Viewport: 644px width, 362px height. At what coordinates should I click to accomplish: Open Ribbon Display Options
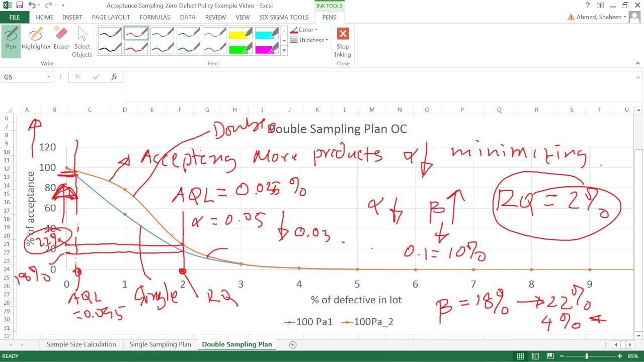600,6
